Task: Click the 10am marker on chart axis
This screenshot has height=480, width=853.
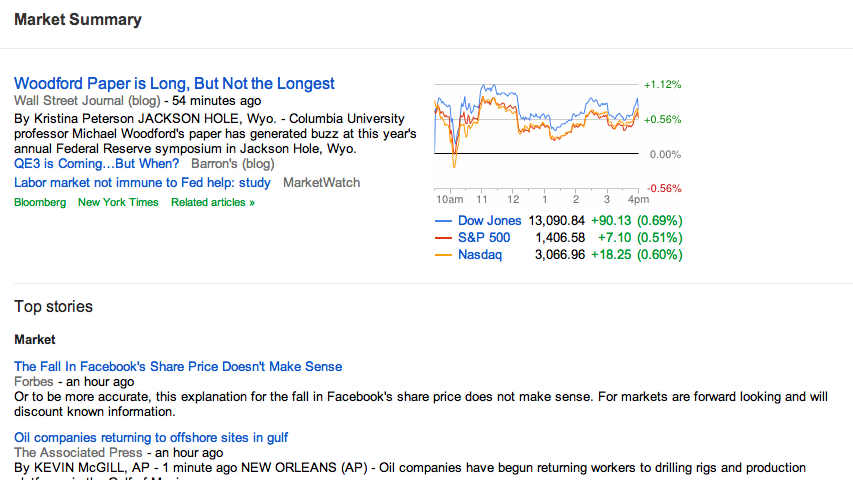Action: pyautogui.click(x=451, y=199)
